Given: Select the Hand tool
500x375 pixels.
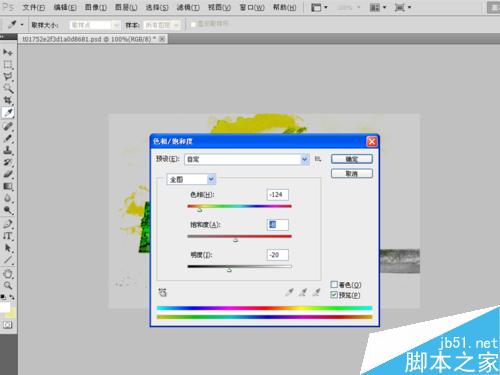Looking at the screenshot, I should point(8,274).
